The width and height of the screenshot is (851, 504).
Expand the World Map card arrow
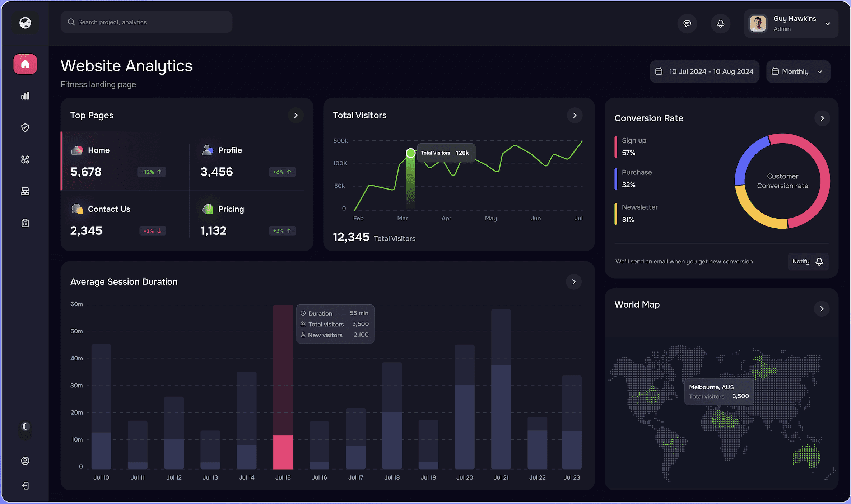(x=822, y=309)
